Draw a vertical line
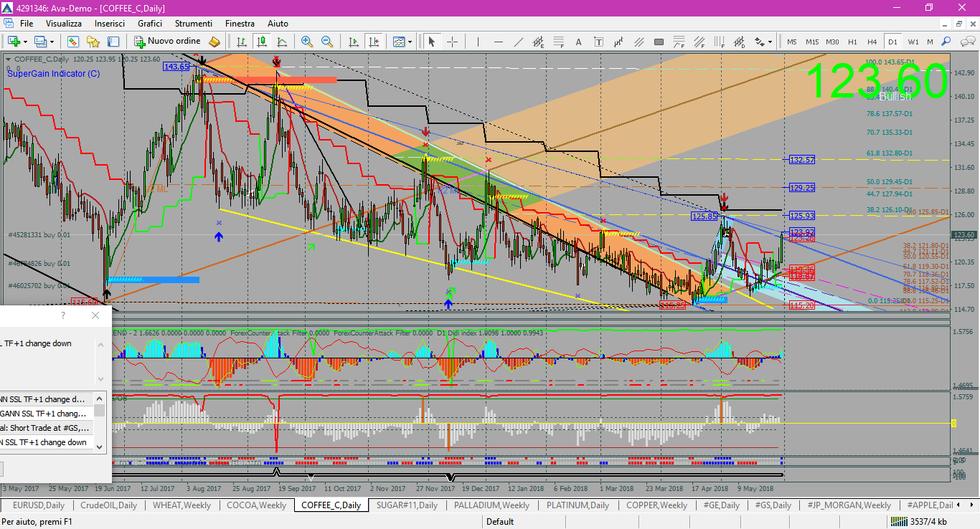The width and height of the screenshot is (980, 529). (480, 42)
